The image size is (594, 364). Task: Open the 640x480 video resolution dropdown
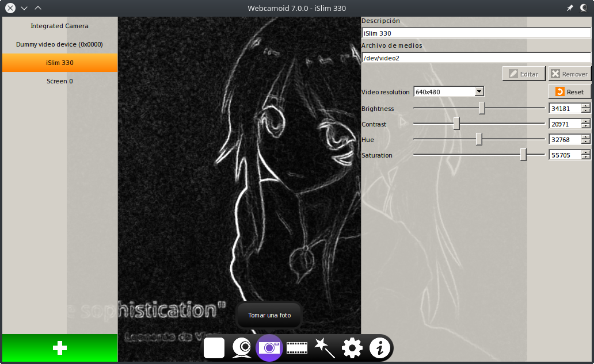click(x=448, y=91)
